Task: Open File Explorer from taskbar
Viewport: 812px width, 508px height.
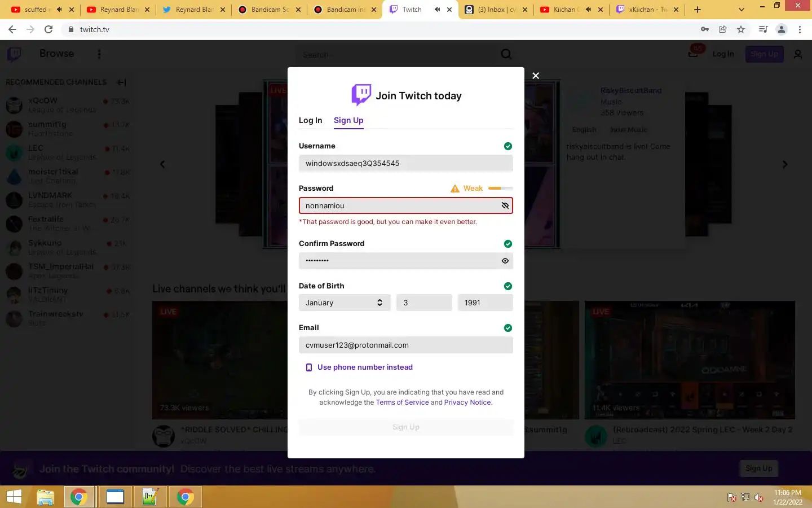Action: pos(45,497)
